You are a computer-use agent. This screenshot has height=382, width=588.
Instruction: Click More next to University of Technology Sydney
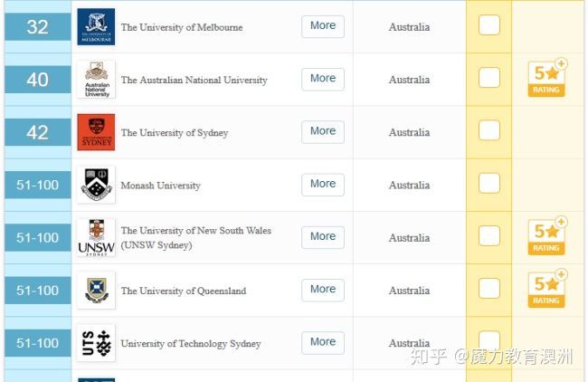pyautogui.click(x=323, y=342)
